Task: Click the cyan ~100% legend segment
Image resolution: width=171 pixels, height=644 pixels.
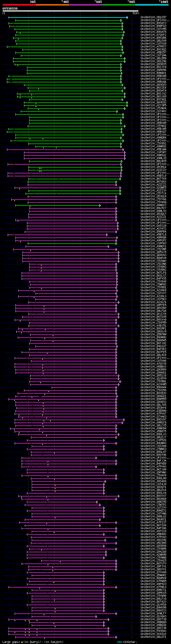Action: click(152, 5)
